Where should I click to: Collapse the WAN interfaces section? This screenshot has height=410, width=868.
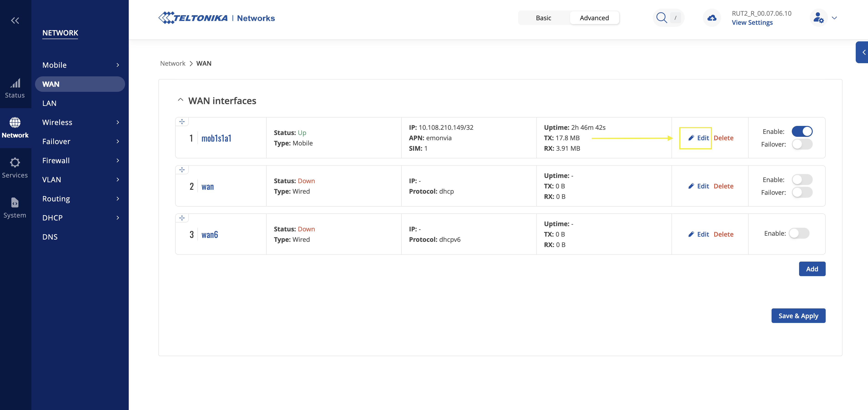181,100
